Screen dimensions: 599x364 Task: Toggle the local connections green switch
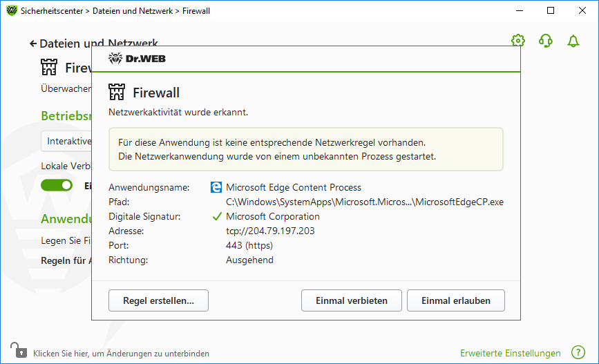coord(57,185)
